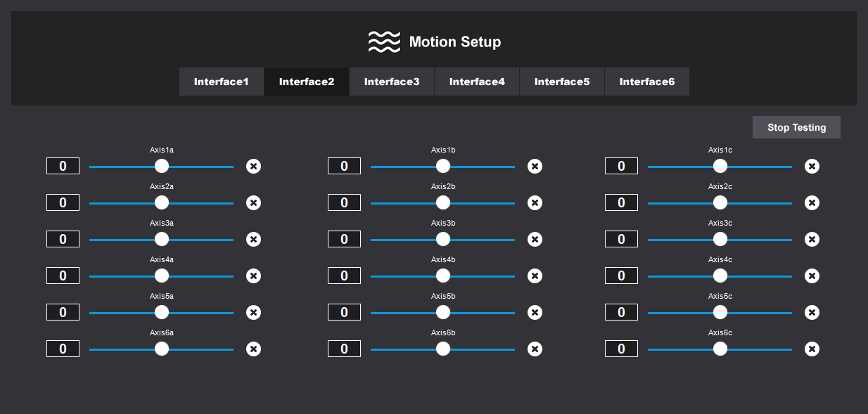Viewport: 868px width, 414px height.
Task: Reset Axis5c using its X icon
Action: [x=812, y=313]
